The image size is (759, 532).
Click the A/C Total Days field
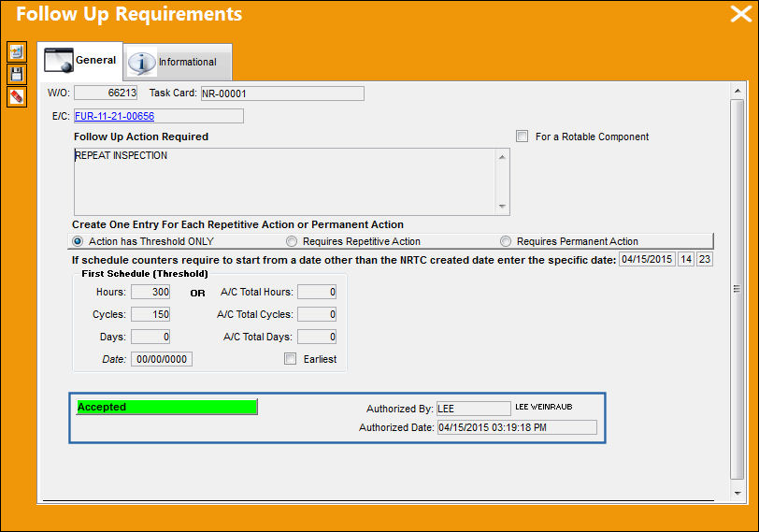click(x=317, y=337)
